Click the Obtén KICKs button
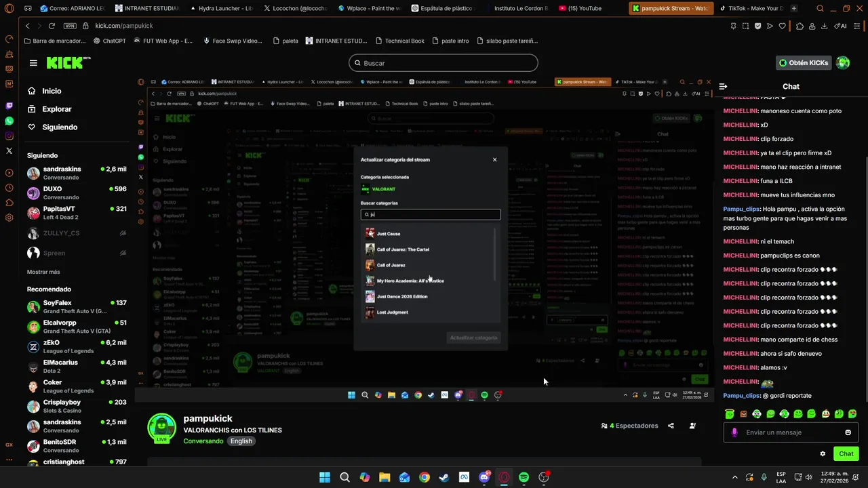This screenshot has width=868, height=488. pyautogui.click(x=804, y=63)
